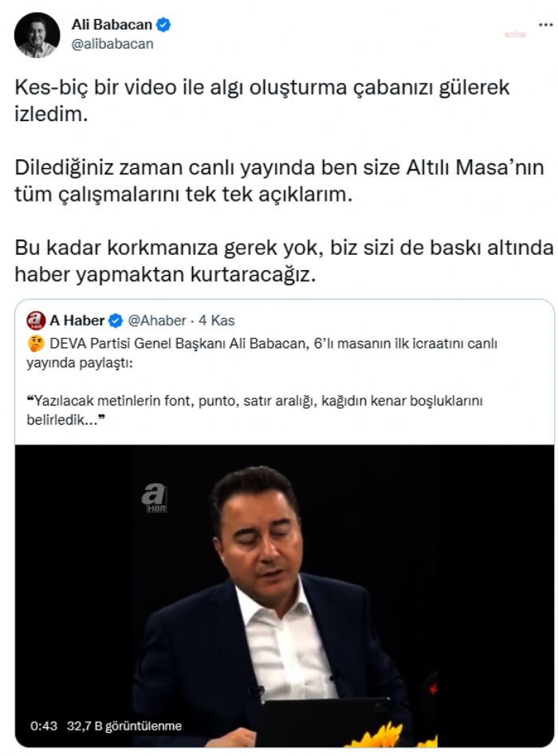This screenshot has height=756, width=558.
Task: Click the Ali Babacan display name
Action: [112, 24]
